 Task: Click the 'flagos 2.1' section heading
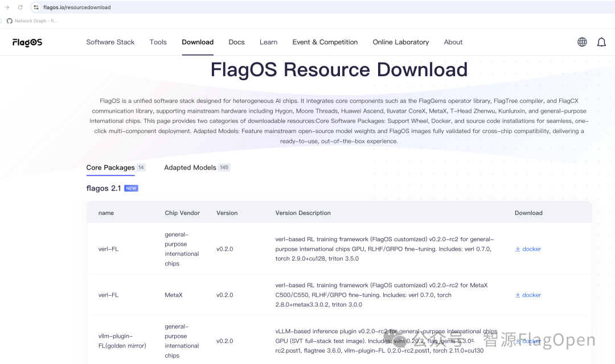tap(104, 188)
